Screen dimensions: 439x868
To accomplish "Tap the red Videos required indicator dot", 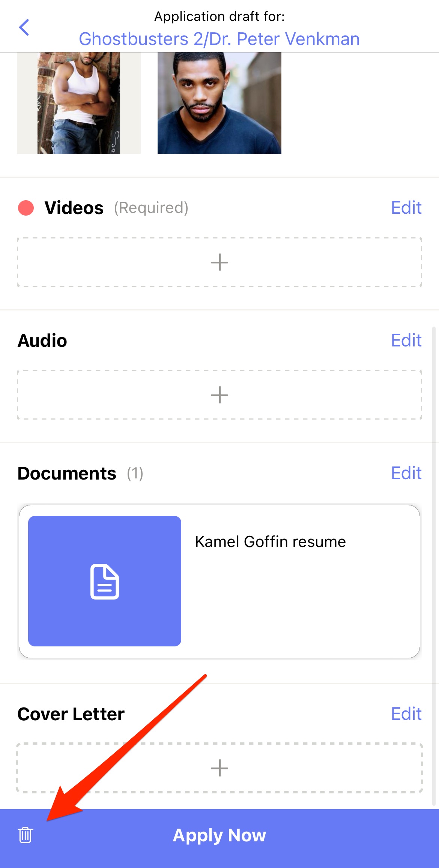I will tap(26, 208).
